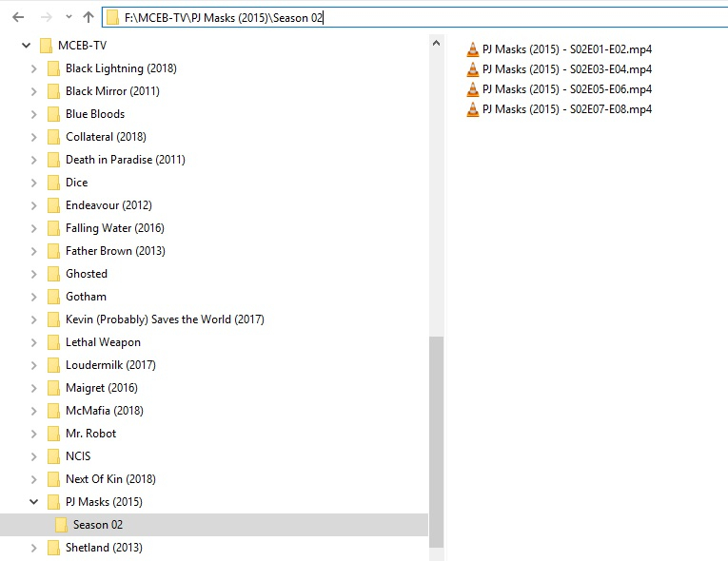Viewport: 728px width, 561px height.
Task: Click VLC icon of S02E05-E06.mp4
Action: coord(473,89)
